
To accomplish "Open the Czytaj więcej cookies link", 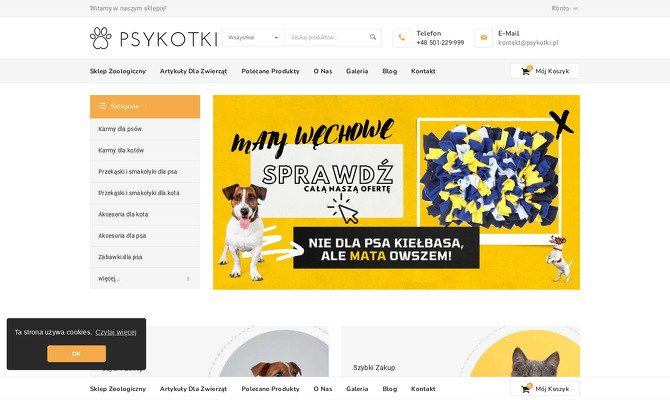I will 116,332.
